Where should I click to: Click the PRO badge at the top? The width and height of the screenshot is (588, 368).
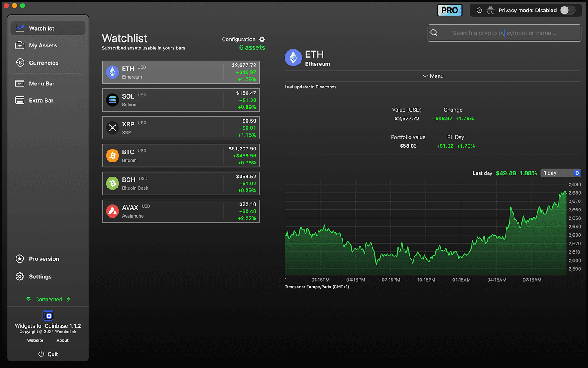pyautogui.click(x=450, y=10)
